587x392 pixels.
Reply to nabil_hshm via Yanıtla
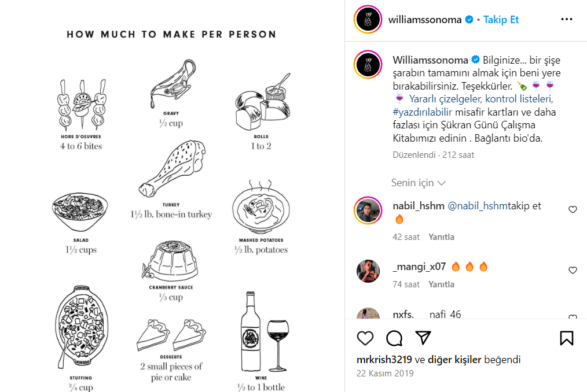(x=441, y=237)
